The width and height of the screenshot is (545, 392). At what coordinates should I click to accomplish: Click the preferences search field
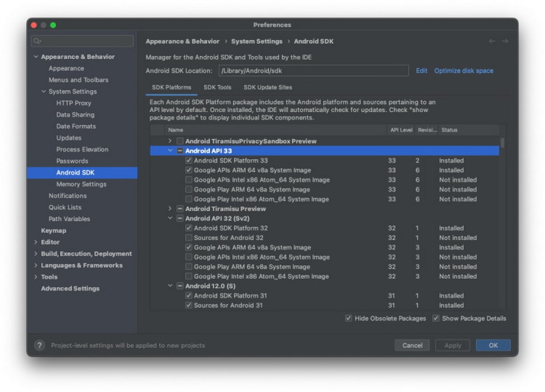click(82, 41)
